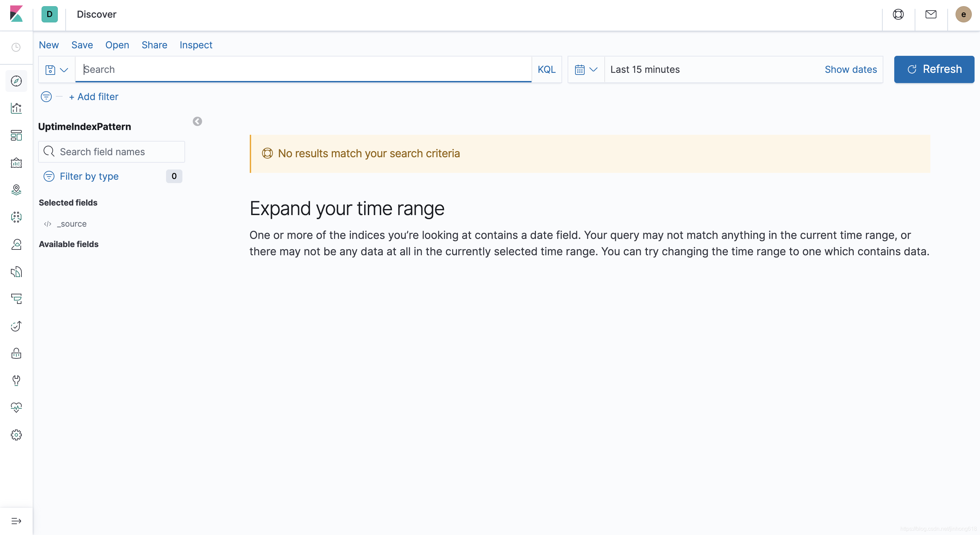The image size is (980, 535).
Task: Open the Visualize app in the sidebar
Action: [x=16, y=109]
